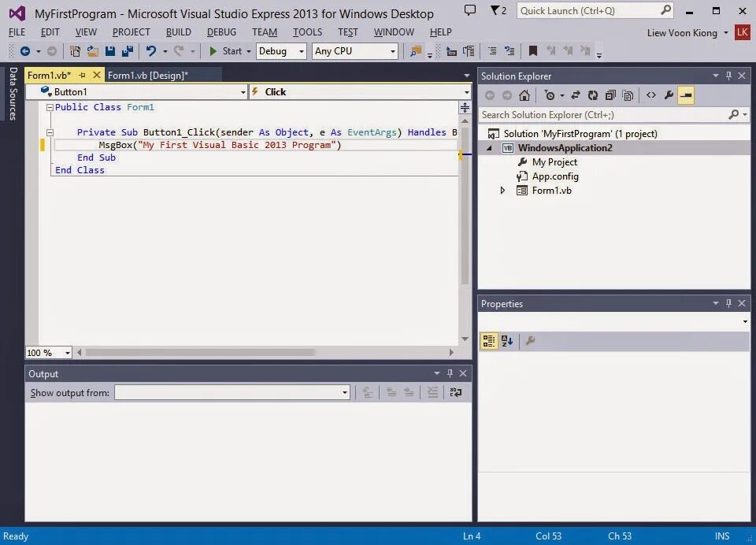Click the Ln 4 indicator on the status bar
Image resolution: width=756 pixels, height=545 pixels.
[471, 536]
